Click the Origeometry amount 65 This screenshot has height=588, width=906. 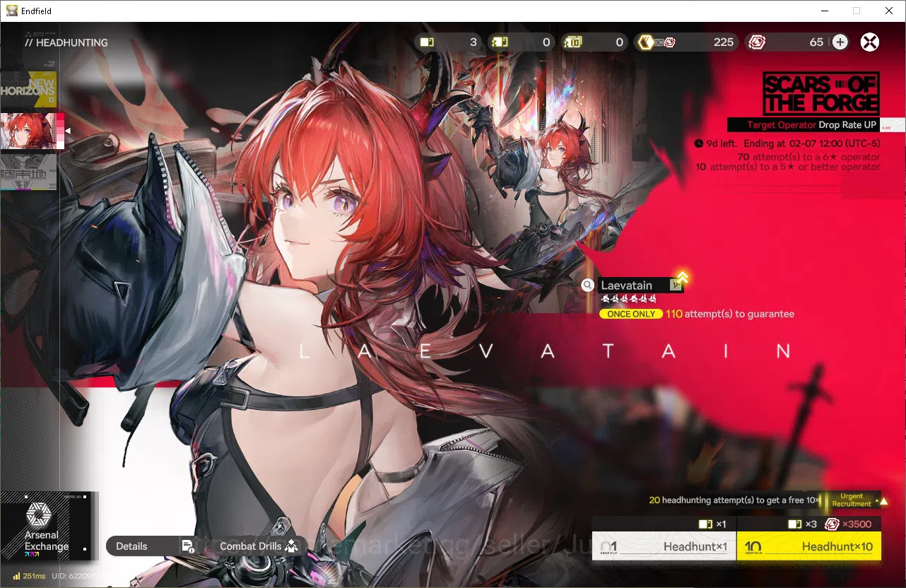coord(816,42)
